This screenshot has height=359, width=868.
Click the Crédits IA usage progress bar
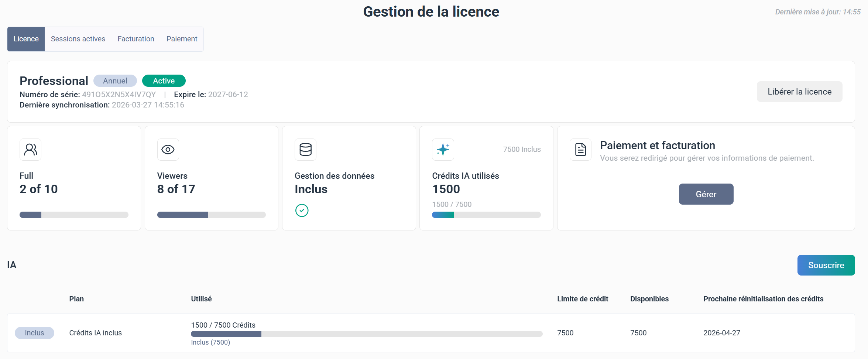tap(486, 215)
